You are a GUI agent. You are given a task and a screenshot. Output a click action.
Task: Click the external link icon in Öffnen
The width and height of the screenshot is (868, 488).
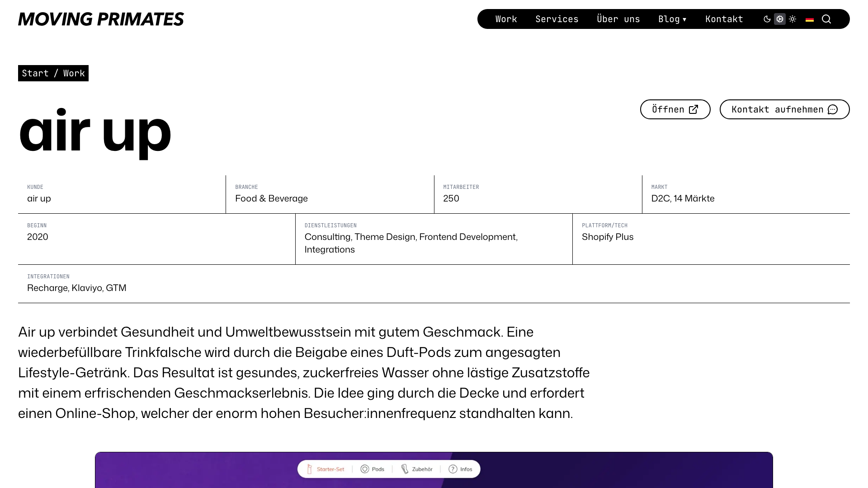coord(693,109)
